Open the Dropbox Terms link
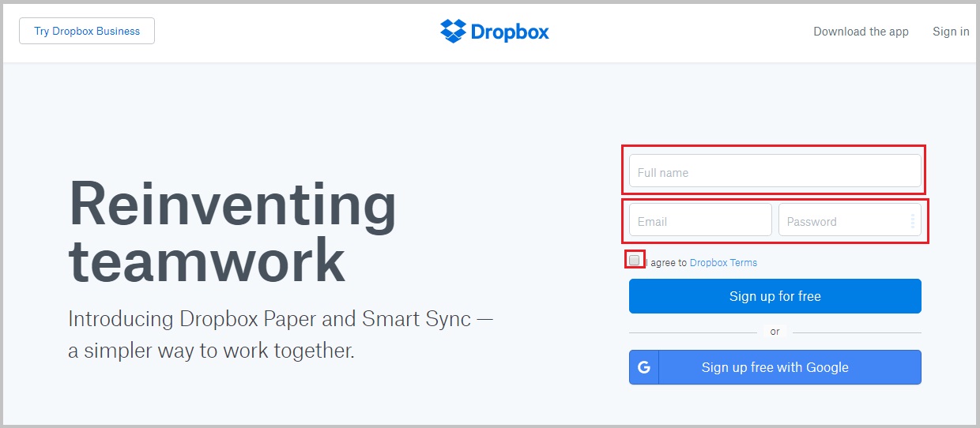980x428 pixels. click(723, 263)
